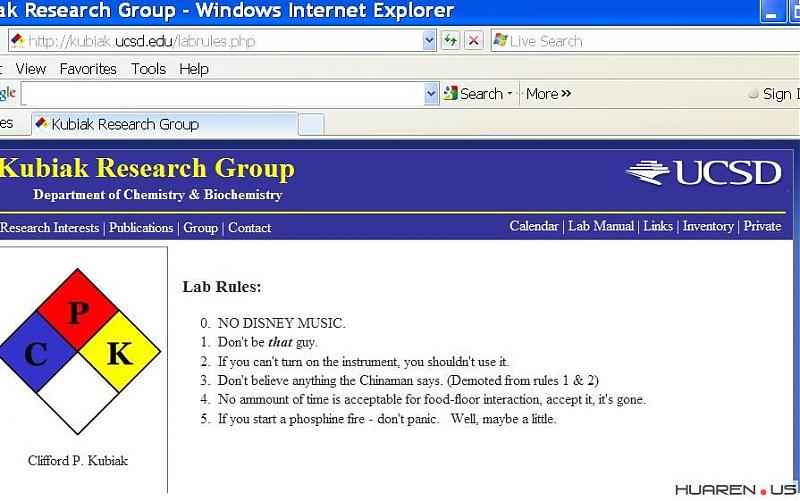Expand the address bar URL dropdown

coord(430,41)
